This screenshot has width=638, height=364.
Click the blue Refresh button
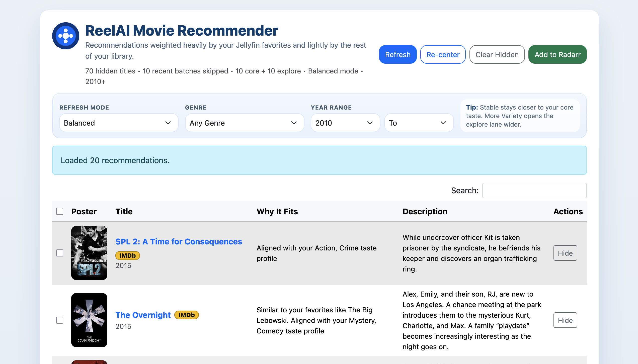398,54
